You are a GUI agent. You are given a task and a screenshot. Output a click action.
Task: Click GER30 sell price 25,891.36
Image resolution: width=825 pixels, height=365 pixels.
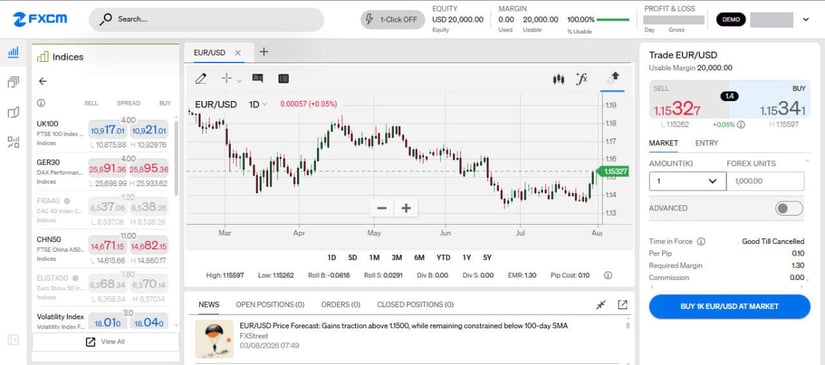pos(107,169)
